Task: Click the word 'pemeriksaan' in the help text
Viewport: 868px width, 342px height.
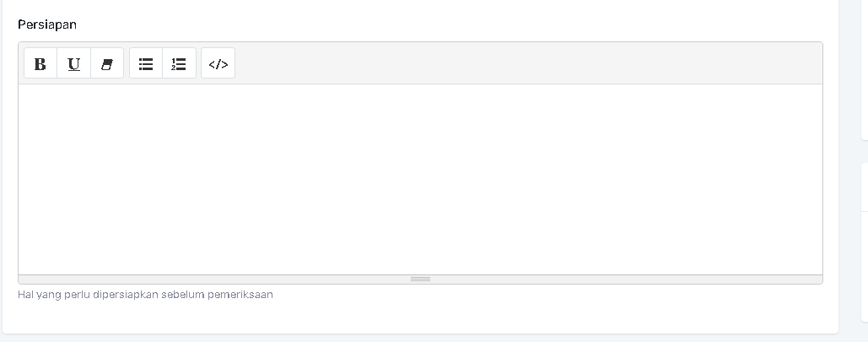Action: (245, 295)
